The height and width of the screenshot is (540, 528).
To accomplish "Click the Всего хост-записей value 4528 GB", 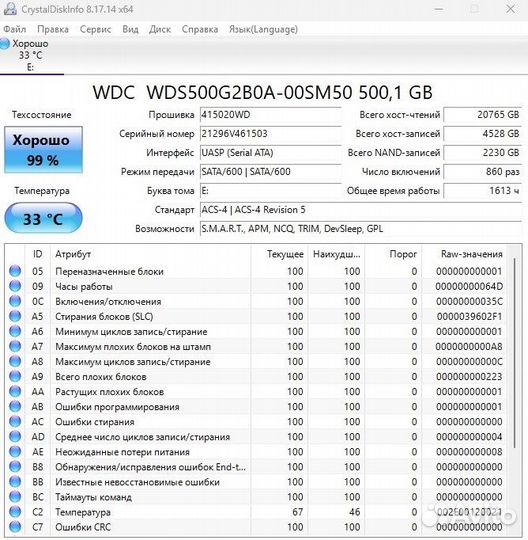I will [x=482, y=134].
